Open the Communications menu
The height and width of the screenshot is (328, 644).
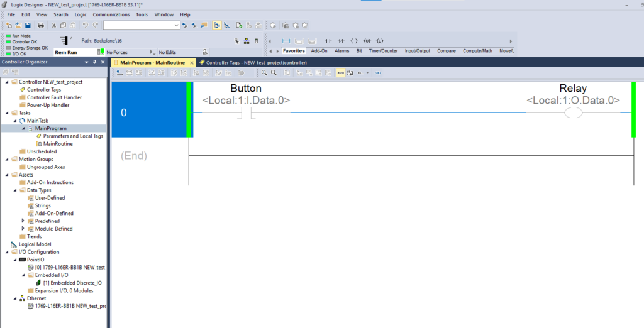coord(111,14)
